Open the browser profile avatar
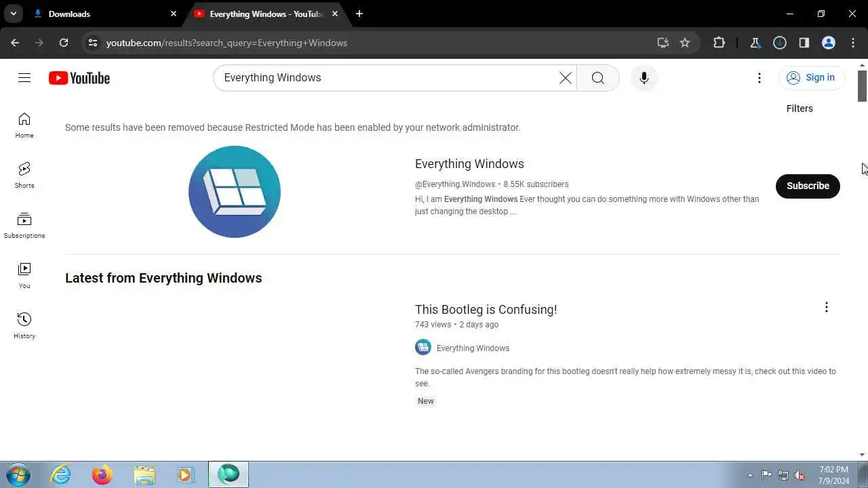The width and height of the screenshot is (868, 488). tap(829, 43)
